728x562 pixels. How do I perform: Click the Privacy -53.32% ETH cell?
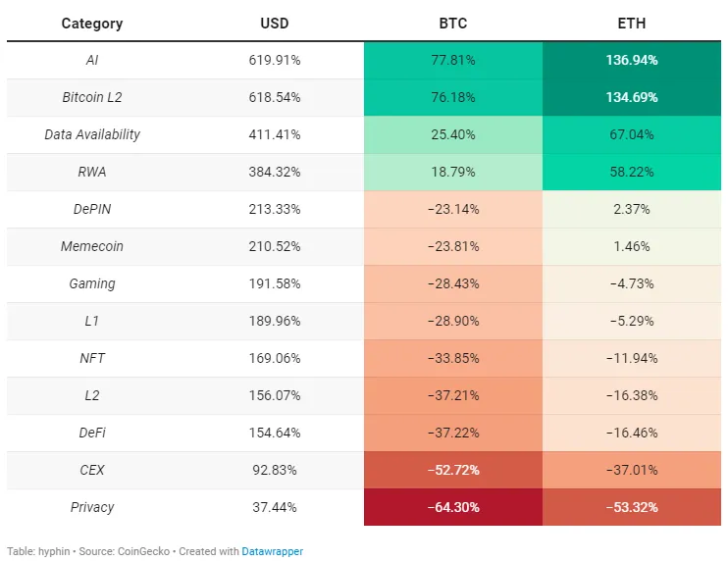click(632, 507)
